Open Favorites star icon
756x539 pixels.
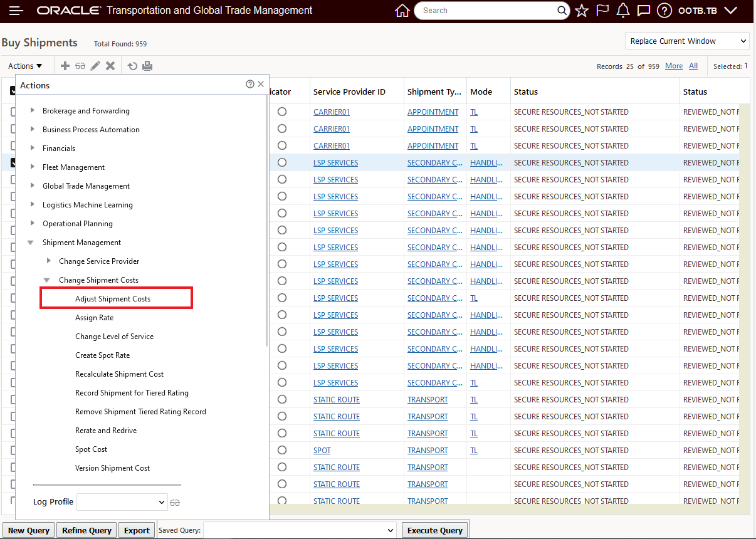[582, 11]
